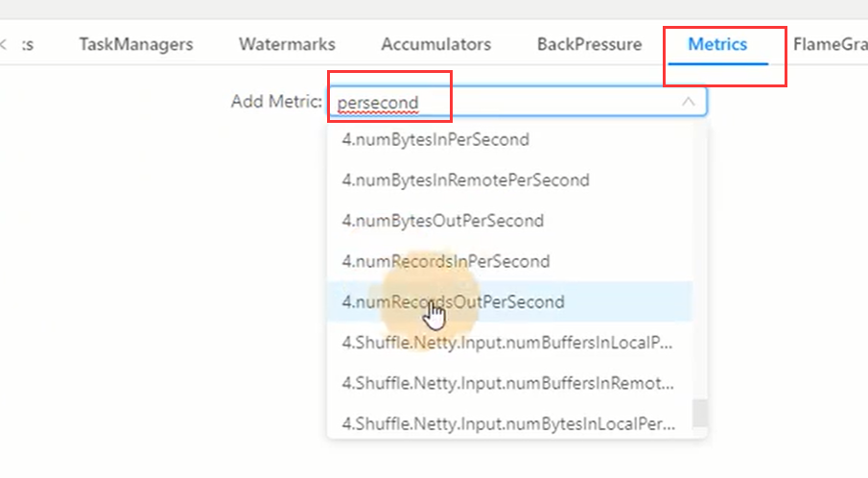Click the partially hidden tab left of TaskManagers
Screen dimensions: 868x478
(x=28, y=44)
